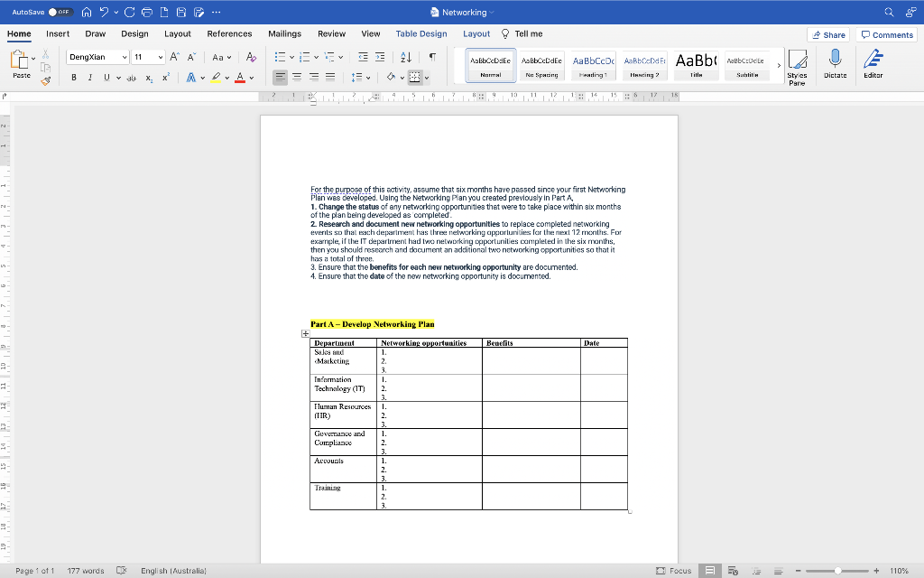Image resolution: width=924 pixels, height=578 pixels.
Task: Open the Table Design tab
Action: 421,33
